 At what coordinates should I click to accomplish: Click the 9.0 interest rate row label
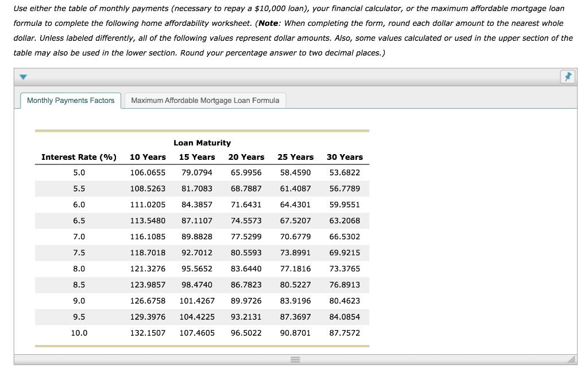coord(79,301)
